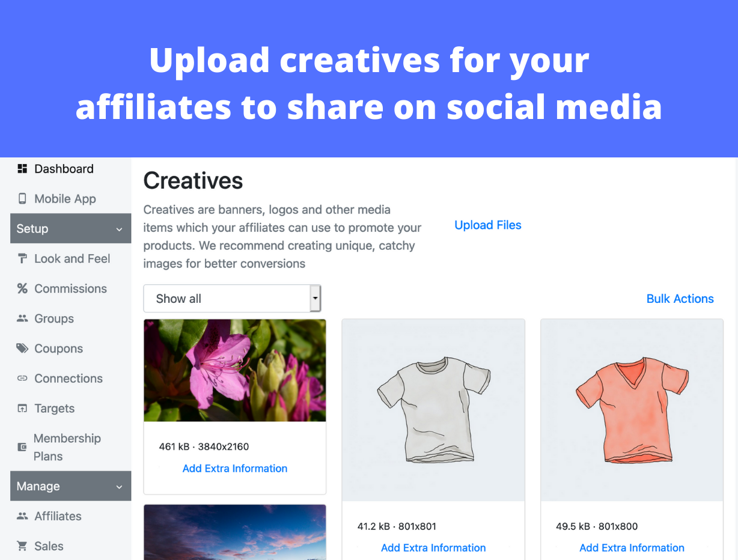Viewport: 738px width, 560px height.
Task: Click the Dashboard grid icon
Action: 22,169
